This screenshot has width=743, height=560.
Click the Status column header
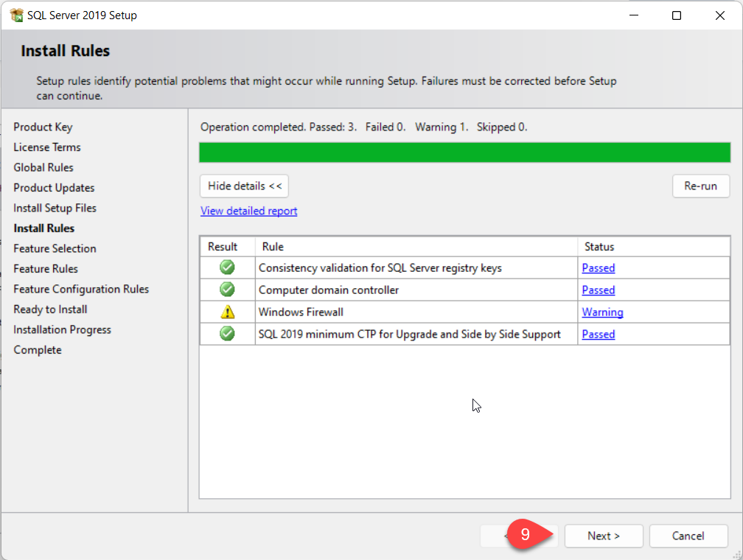(x=653, y=246)
